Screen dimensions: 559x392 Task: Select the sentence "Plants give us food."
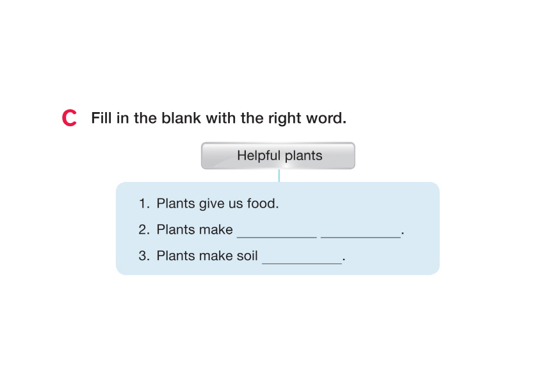click(x=218, y=204)
